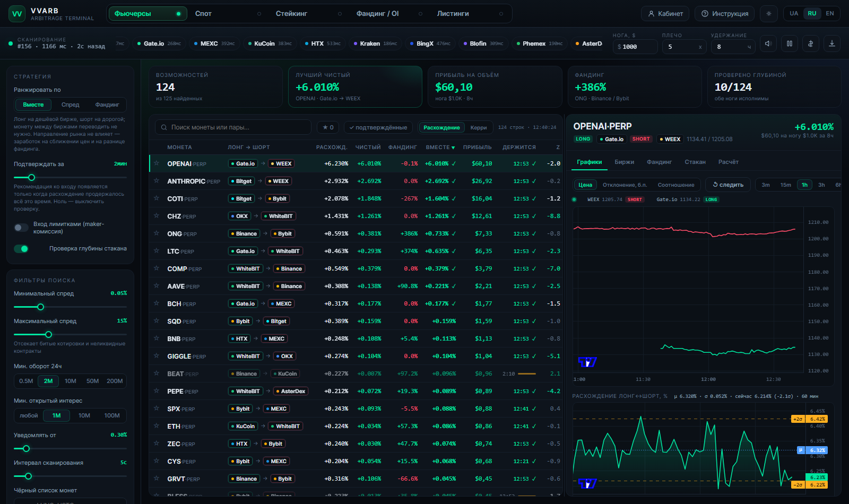Open the starred favorites filter
The height and width of the screenshot is (504, 849).
(x=328, y=127)
